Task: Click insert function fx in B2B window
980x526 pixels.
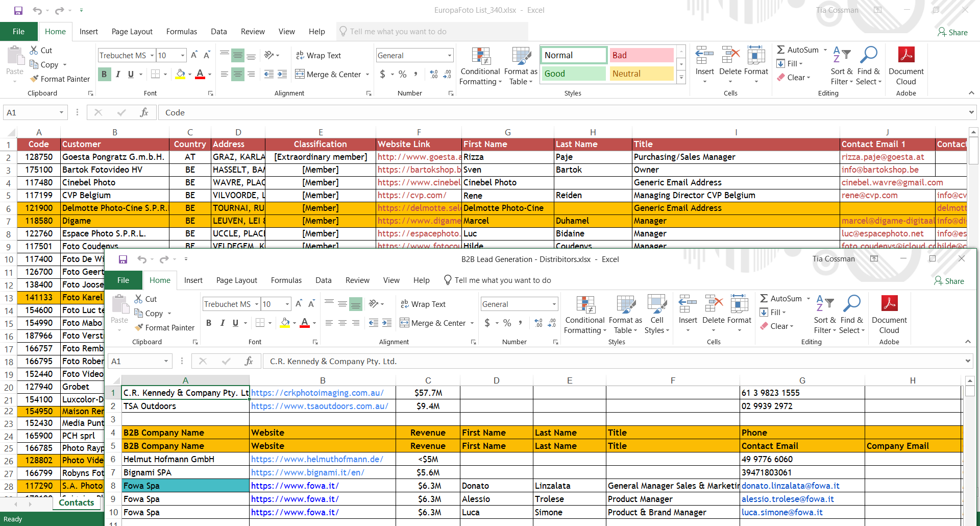Action: 249,361
